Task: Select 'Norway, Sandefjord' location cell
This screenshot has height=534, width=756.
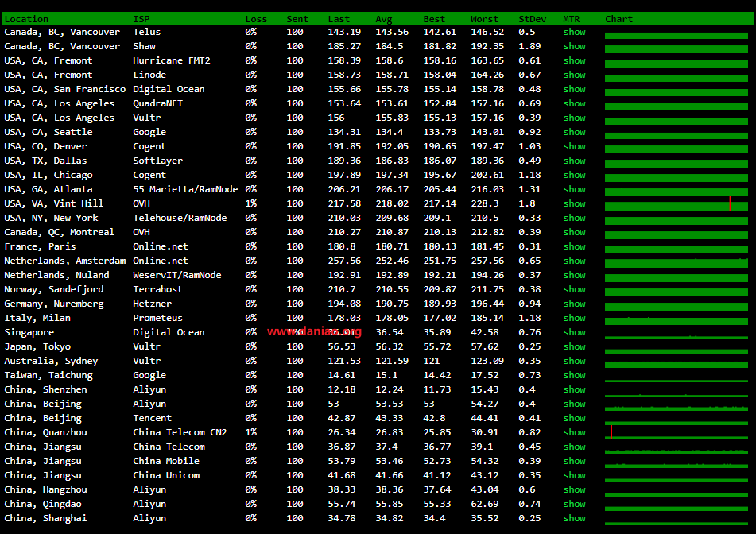Action: tap(54, 289)
